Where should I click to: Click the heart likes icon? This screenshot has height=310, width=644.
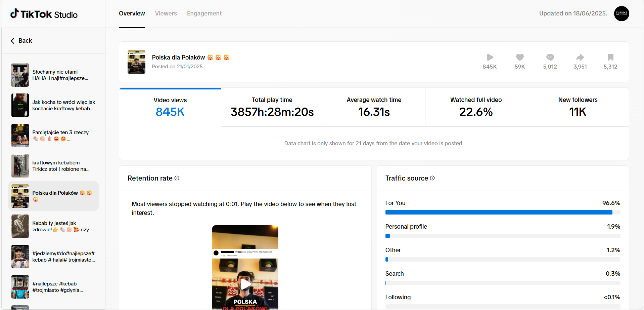(x=520, y=57)
